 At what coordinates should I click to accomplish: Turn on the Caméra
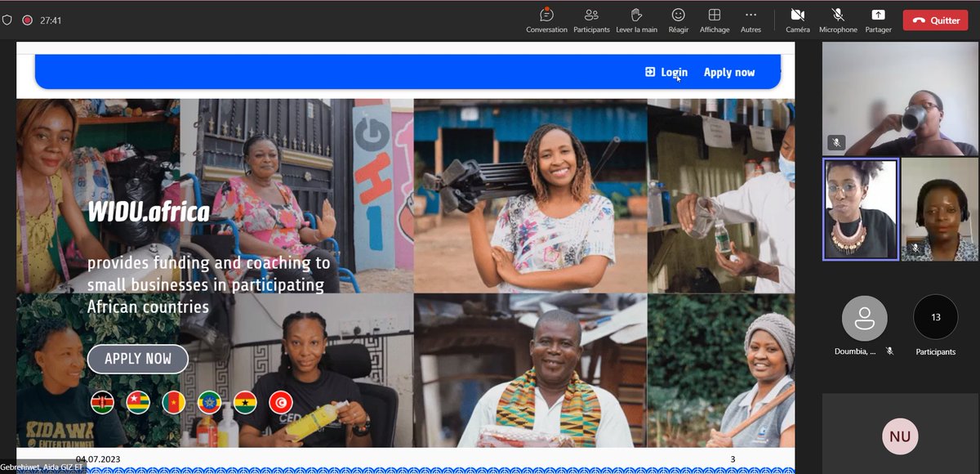[x=798, y=20]
